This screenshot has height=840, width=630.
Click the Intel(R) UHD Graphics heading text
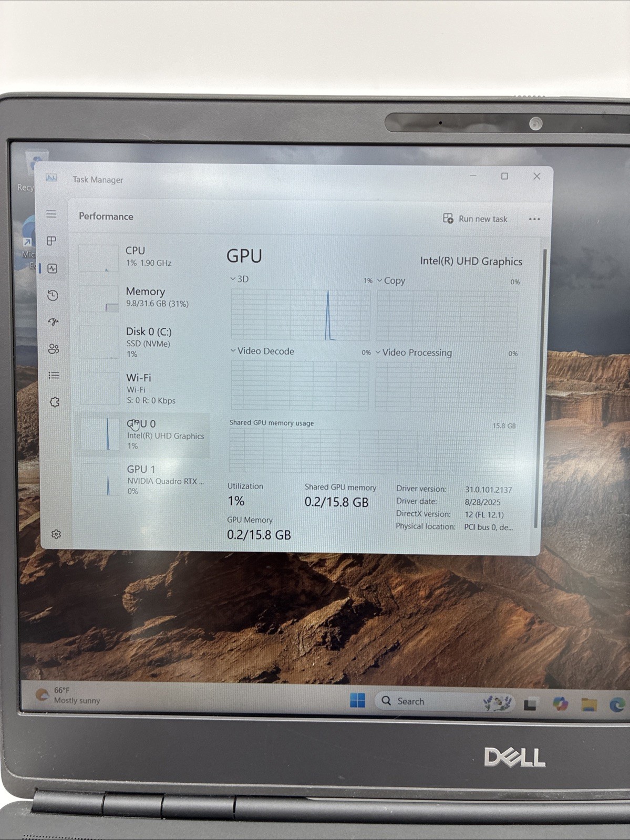(x=471, y=262)
